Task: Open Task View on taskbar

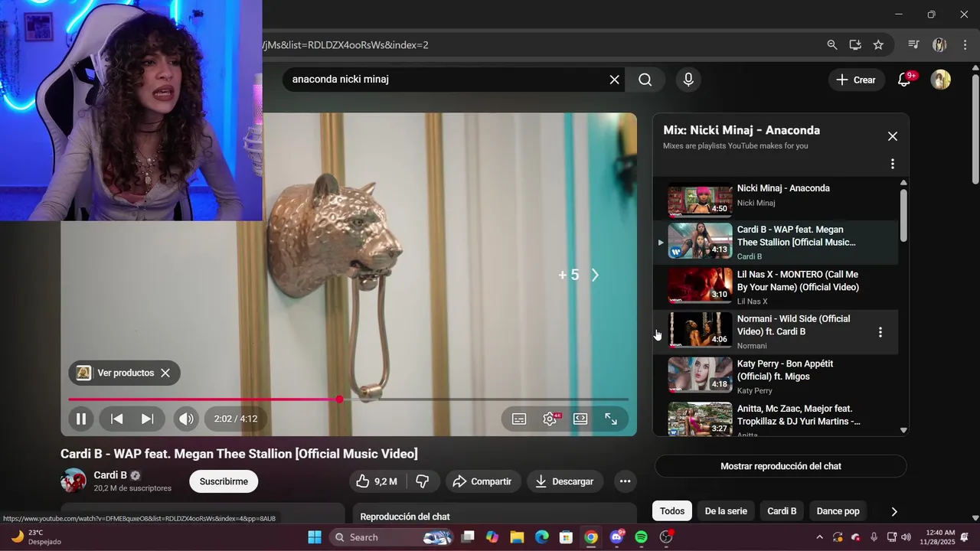Action: coord(468,537)
